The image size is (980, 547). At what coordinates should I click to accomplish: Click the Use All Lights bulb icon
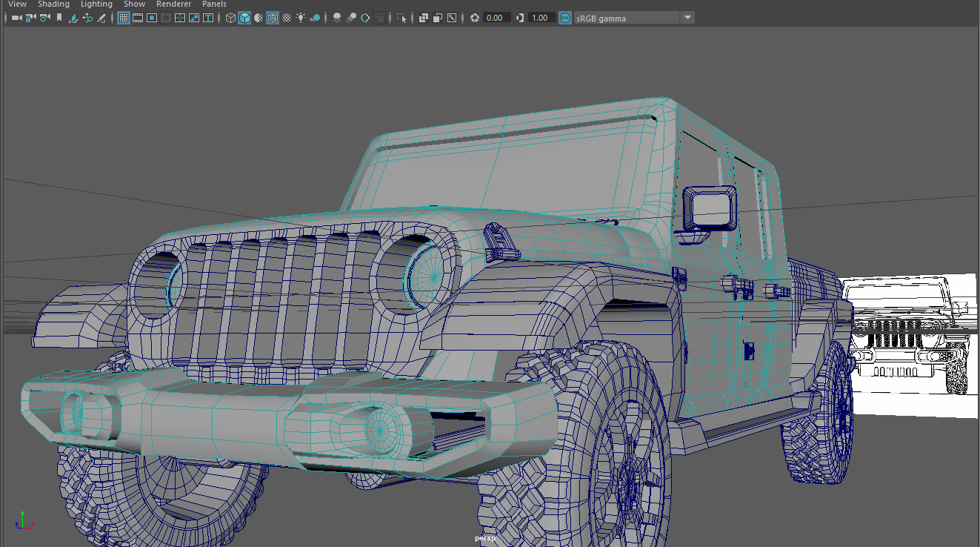click(301, 18)
